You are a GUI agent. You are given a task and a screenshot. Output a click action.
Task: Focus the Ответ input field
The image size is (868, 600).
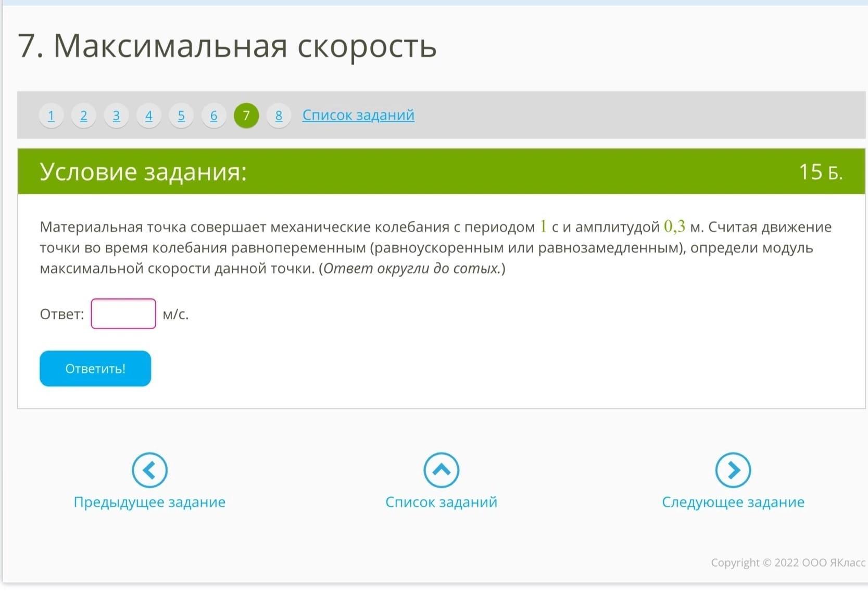point(123,314)
